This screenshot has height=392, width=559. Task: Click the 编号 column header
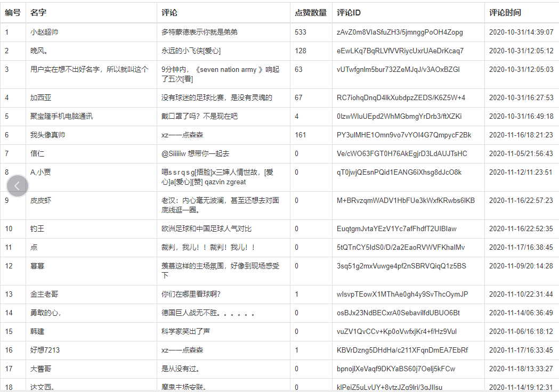(x=12, y=12)
